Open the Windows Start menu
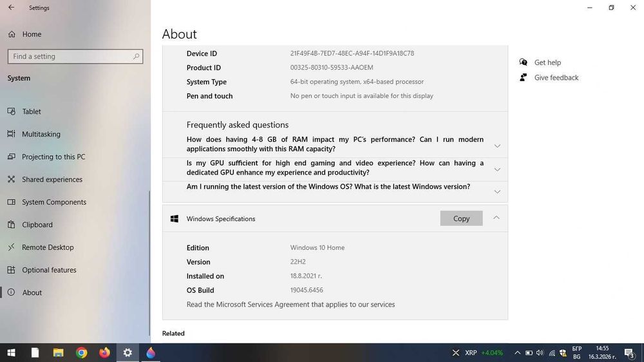The image size is (644, 362). pos(11,352)
